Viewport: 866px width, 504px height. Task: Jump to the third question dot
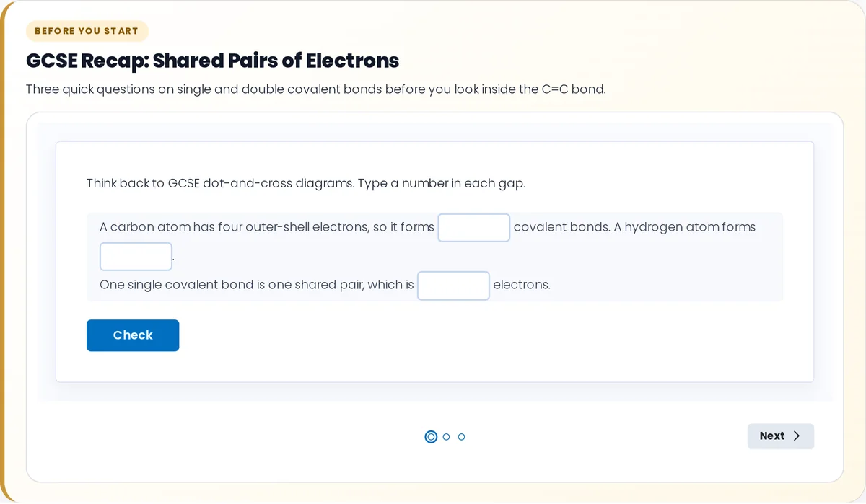coord(462,437)
